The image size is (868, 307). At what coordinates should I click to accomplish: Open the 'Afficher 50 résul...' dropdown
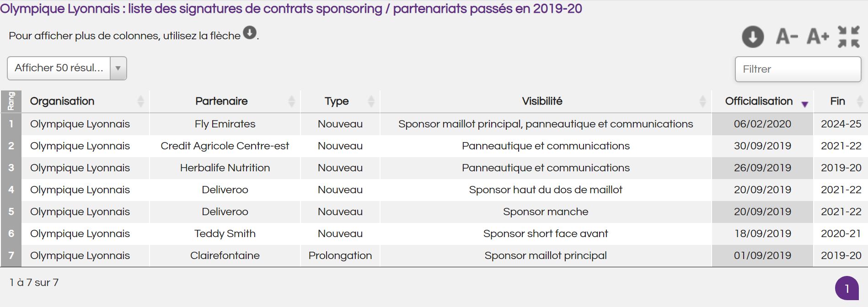(x=67, y=68)
